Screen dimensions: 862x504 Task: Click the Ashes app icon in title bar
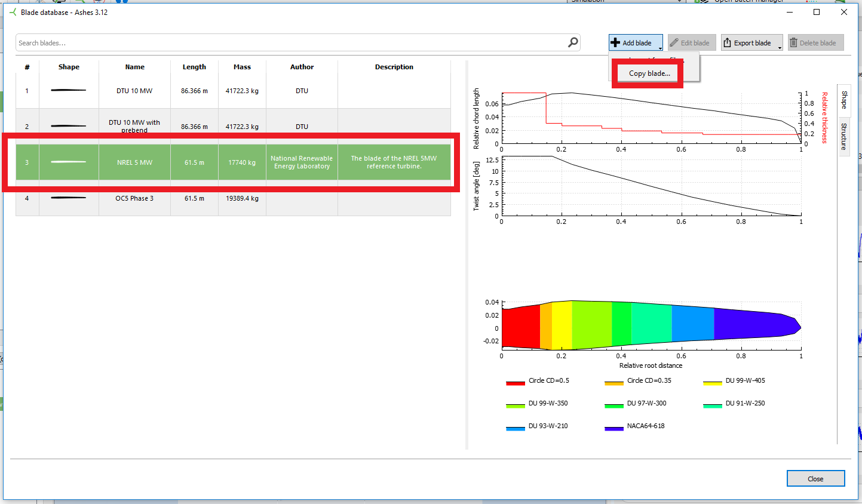[x=13, y=13]
